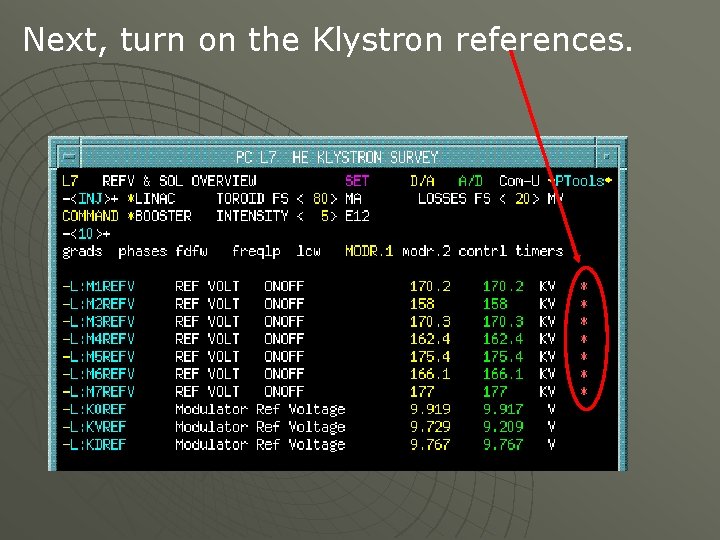720x540 pixels.
Task: Toggle the red asterisk for L:M1REFV
Action: [x=584, y=287]
